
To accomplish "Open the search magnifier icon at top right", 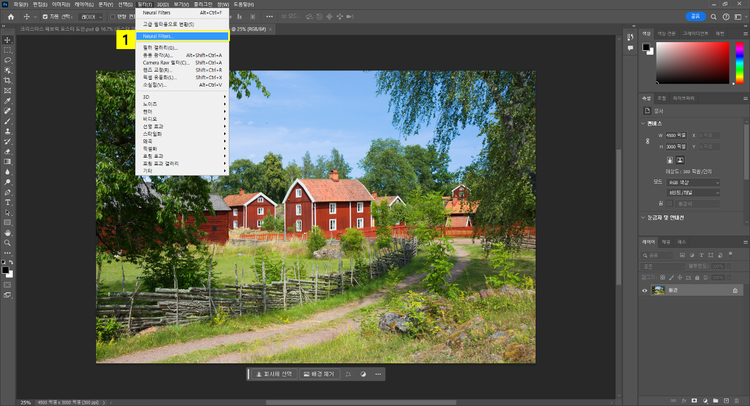I will point(713,17).
